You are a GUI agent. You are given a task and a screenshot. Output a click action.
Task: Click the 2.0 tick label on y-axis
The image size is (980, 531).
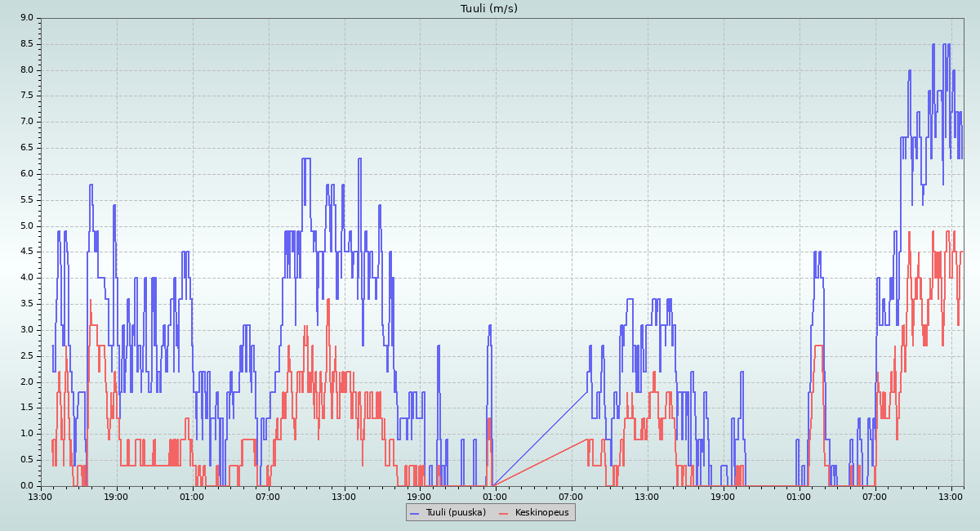coord(26,382)
